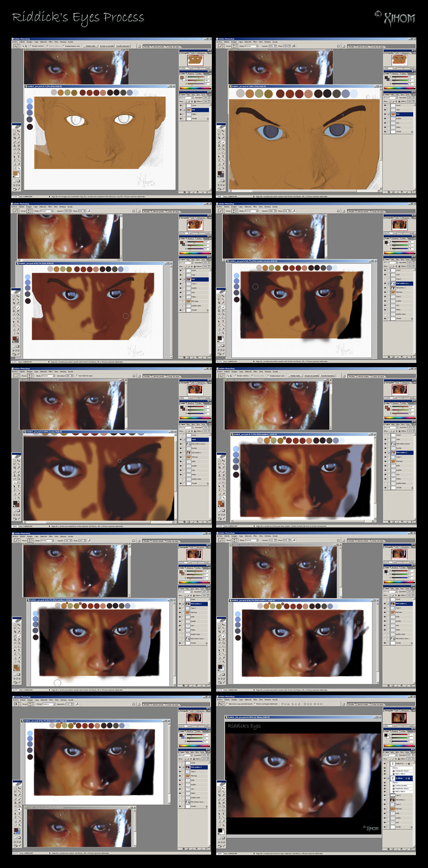Open layers blend mode dropdown in white-eyed sketch screenshot
The height and width of the screenshot is (868, 428).
(186, 98)
